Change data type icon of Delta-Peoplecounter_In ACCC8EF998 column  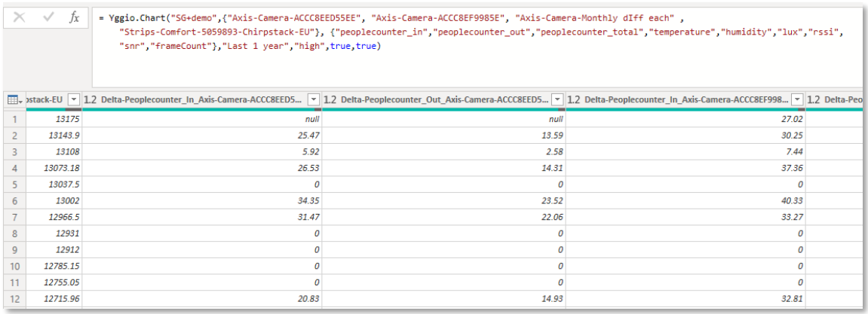574,100
